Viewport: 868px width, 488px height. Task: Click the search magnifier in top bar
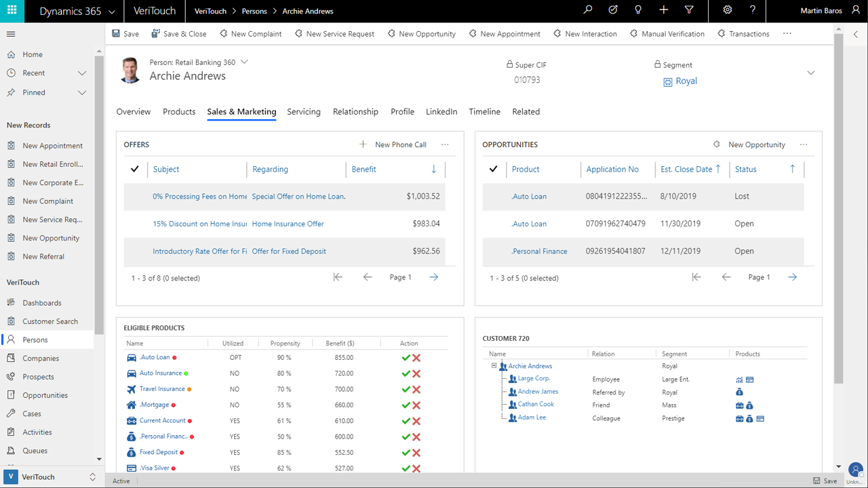coord(587,10)
